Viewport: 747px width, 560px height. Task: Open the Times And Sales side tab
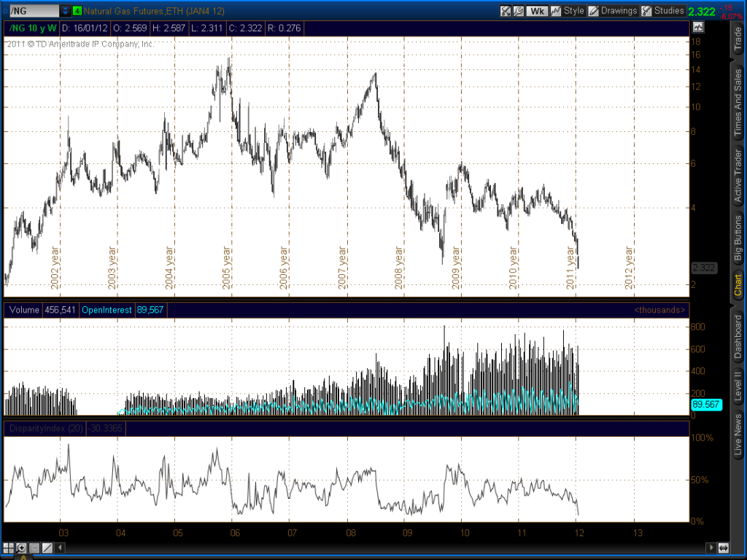(x=738, y=98)
